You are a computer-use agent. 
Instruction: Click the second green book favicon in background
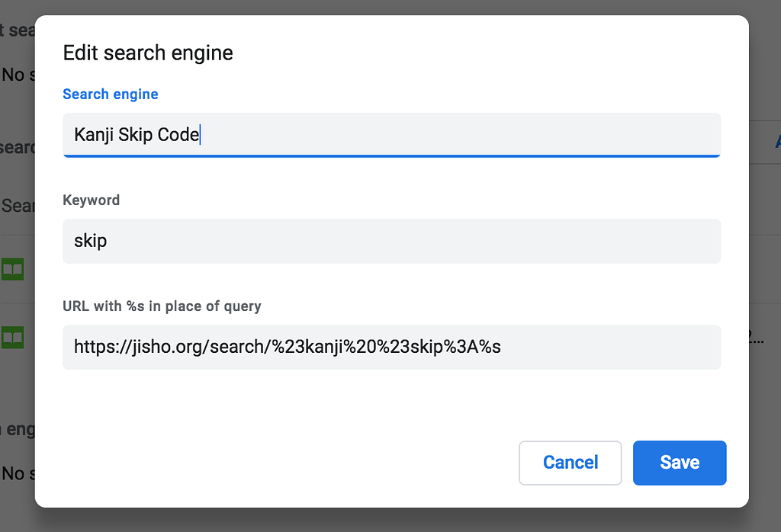[x=12, y=336]
